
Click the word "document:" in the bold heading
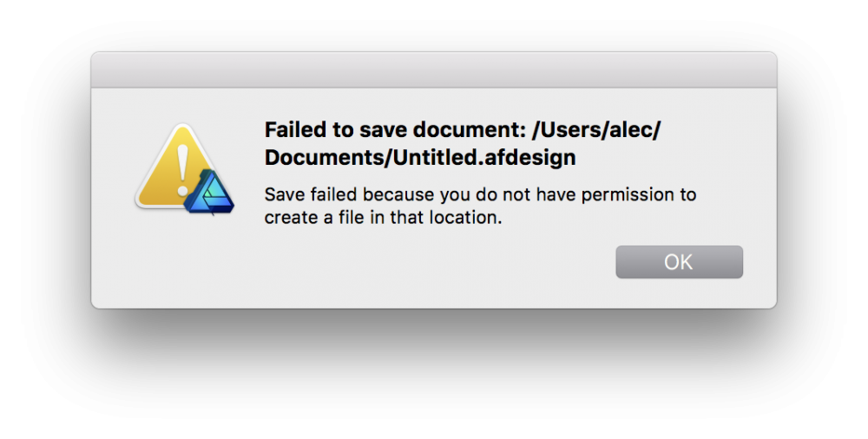tap(469, 130)
